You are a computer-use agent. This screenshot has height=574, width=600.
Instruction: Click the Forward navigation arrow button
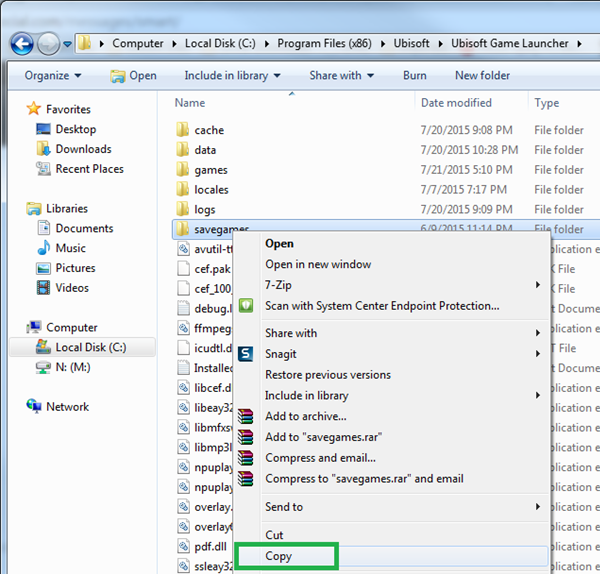48,44
